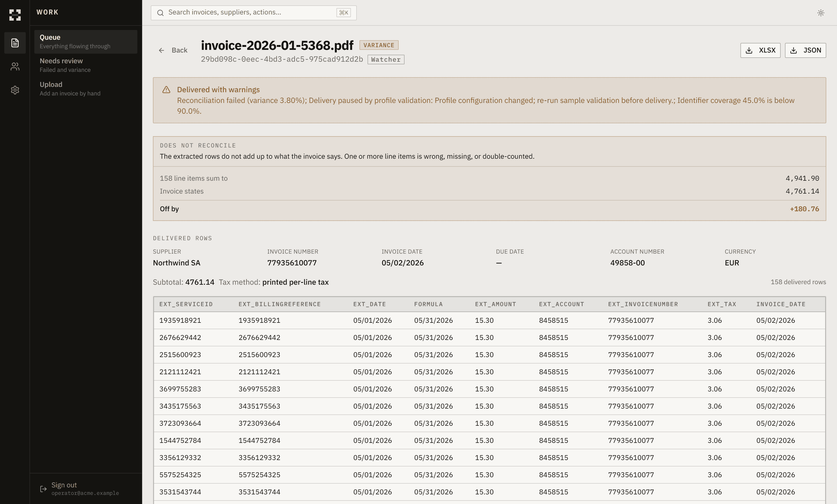Click the DOES NOT RECONCILE heading
This screenshot has width=837, height=504.
198,145
